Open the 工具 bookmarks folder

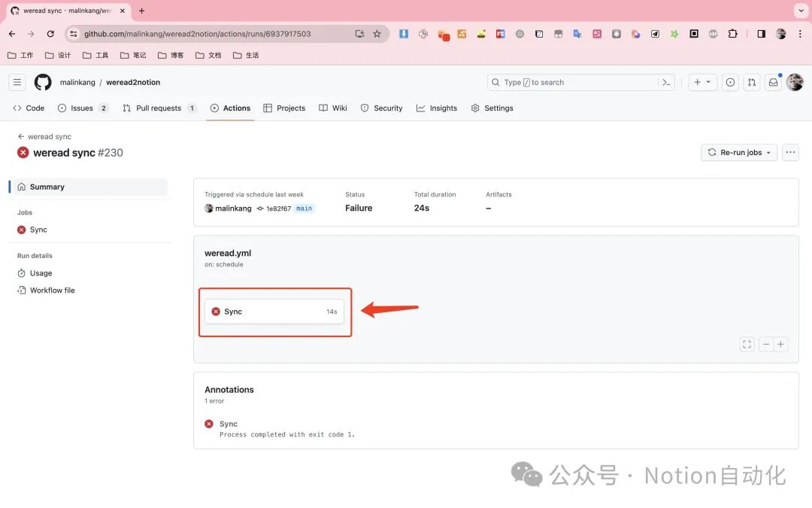[x=95, y=55]
